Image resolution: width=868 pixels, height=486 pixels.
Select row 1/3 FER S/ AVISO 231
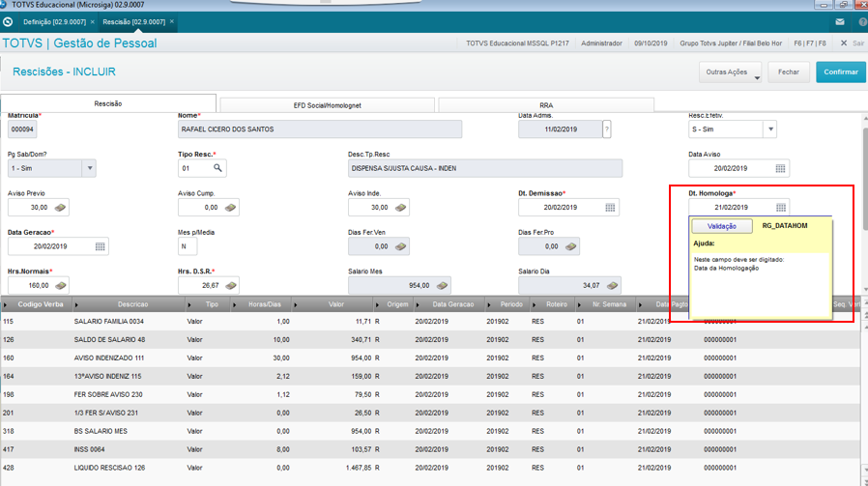(x=431, y=413)
